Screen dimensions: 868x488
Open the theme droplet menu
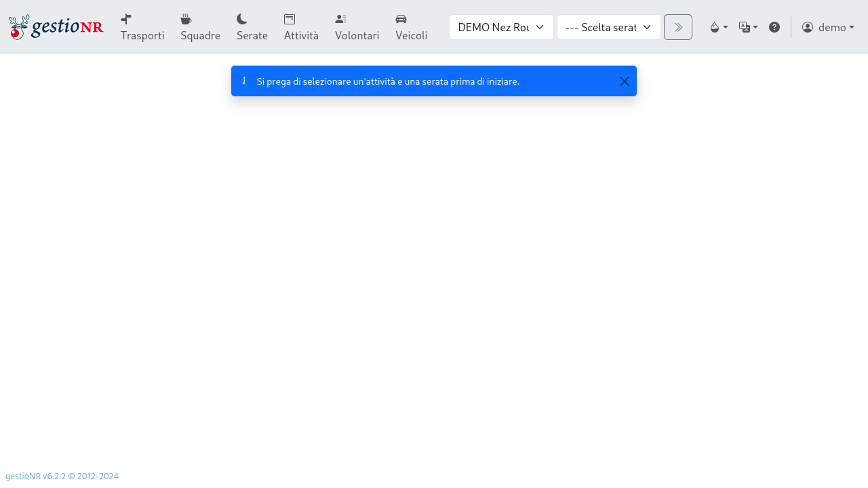(718, 27)
